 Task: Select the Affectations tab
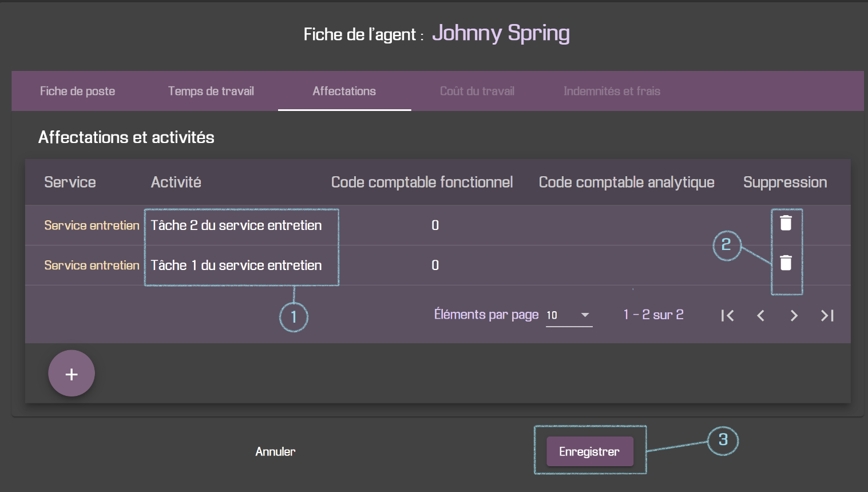[344, 91]
